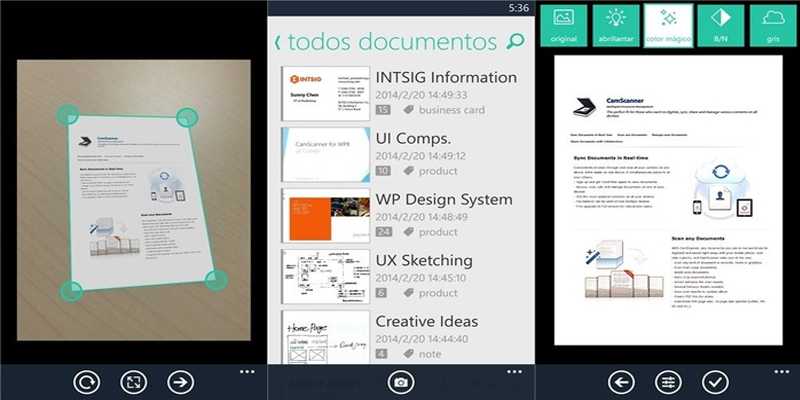
Task: Apply the gris filter
Action: [773, 26]
